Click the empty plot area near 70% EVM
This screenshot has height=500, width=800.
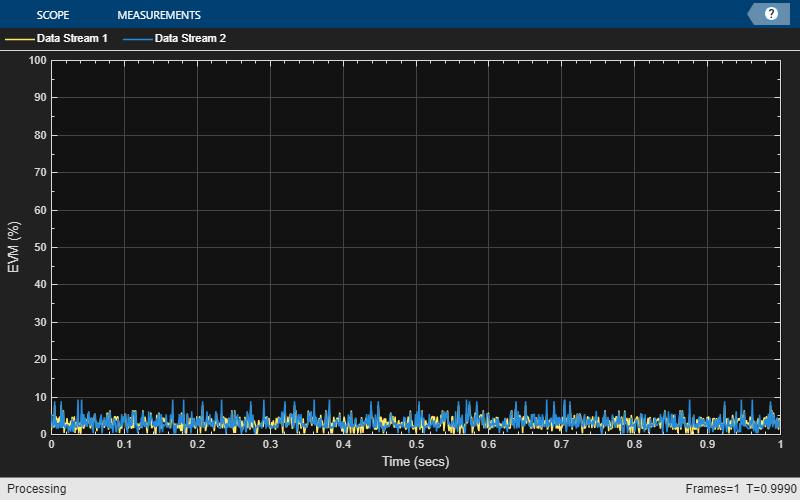[415, 172]
